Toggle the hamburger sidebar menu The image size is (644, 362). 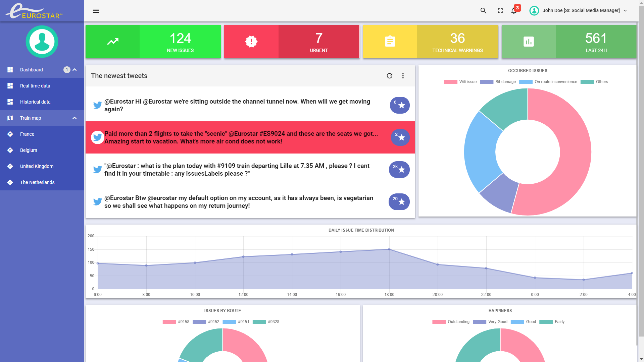tap(96, 11)
